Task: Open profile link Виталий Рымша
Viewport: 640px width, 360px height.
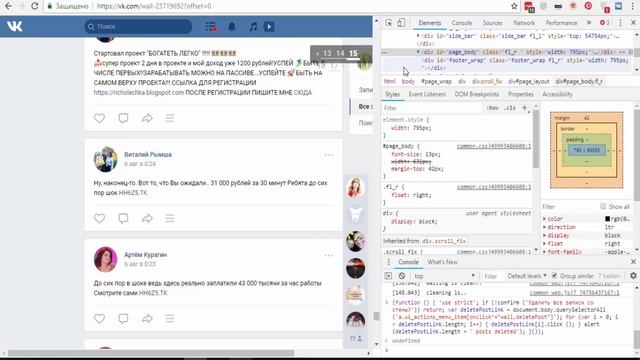Action: [148, 155]
